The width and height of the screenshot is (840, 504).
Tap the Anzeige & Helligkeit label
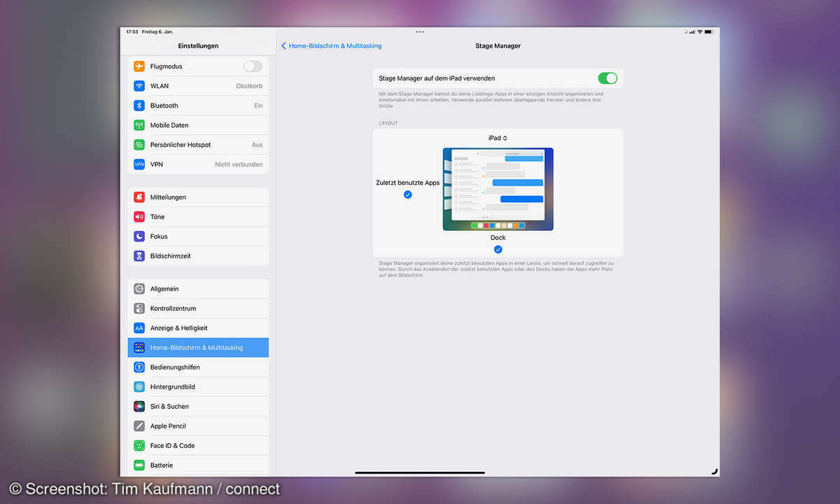coord(179,328)
